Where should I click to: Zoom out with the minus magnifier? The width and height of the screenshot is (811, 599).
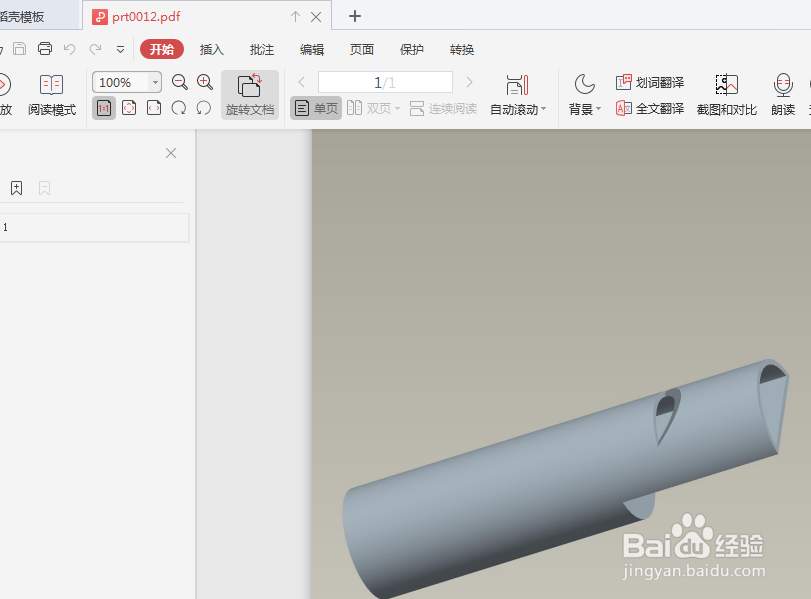click(179, 82)
